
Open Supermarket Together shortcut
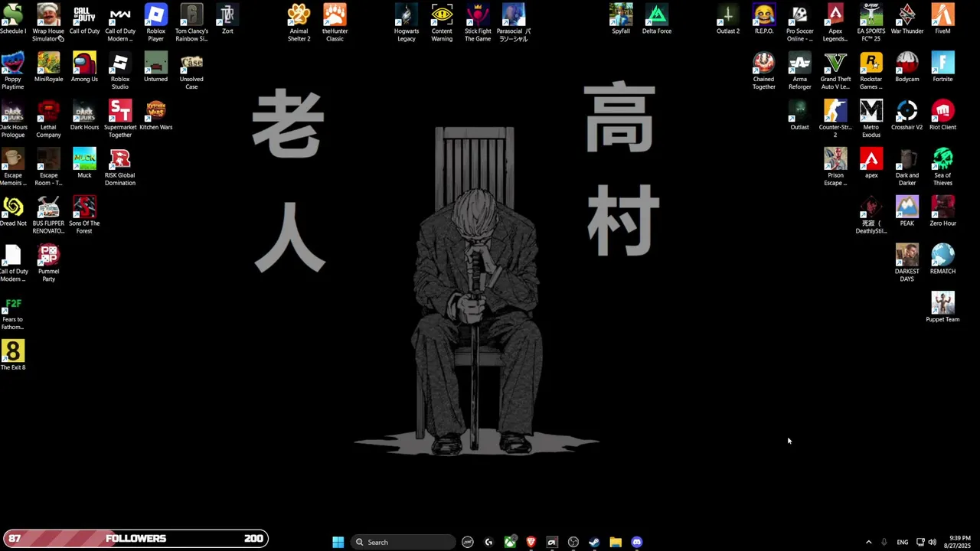pos(120,119)
